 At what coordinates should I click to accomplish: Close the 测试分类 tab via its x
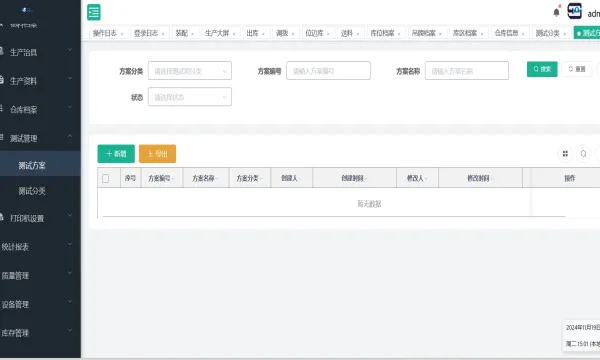coord(564,34)
